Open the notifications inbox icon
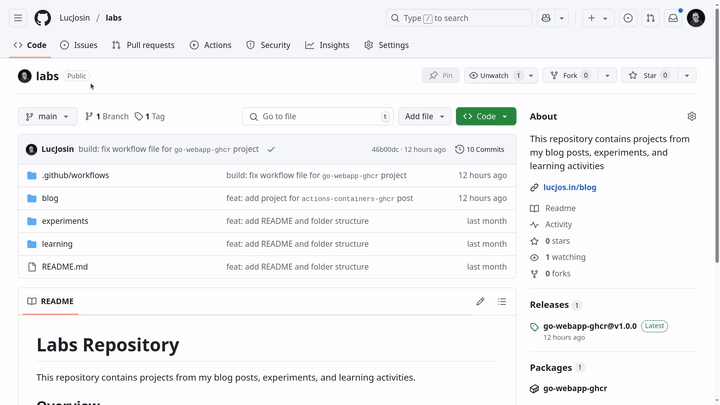Screen dimensions: 720x405 point(673,18)
